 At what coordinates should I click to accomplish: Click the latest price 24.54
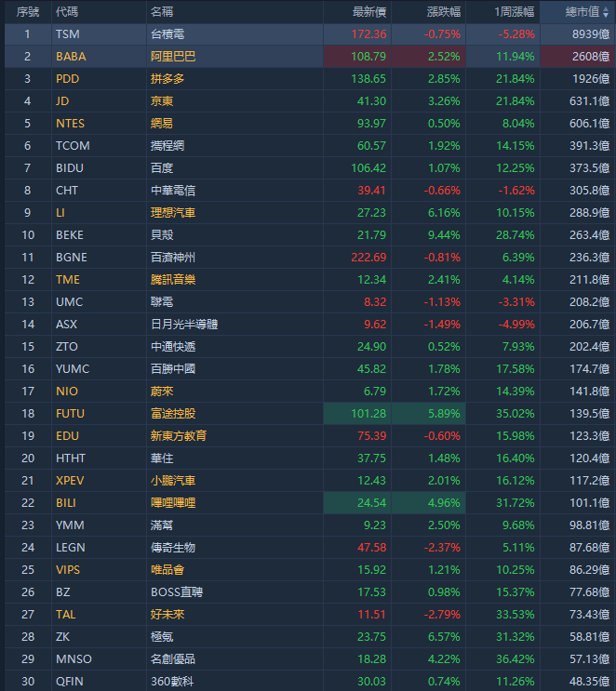(x=371, y=503)
